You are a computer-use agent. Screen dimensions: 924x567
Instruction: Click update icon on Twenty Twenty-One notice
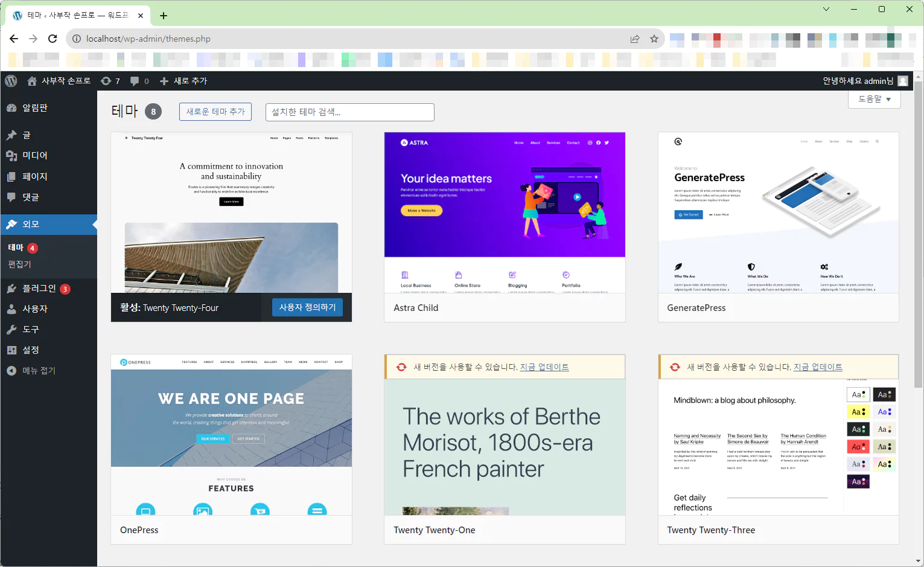[x=401, y=367]
